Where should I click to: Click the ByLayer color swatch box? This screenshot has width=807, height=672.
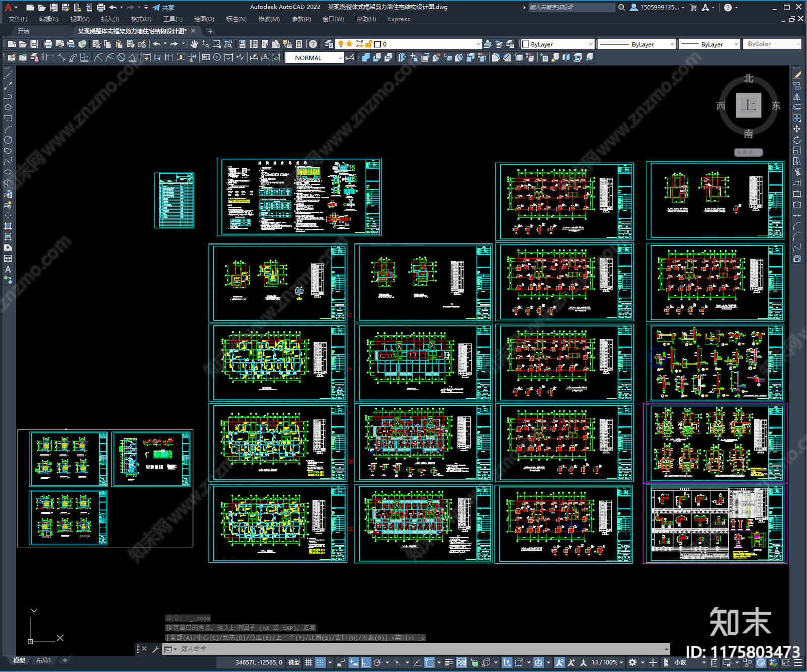tap(525, 44)
